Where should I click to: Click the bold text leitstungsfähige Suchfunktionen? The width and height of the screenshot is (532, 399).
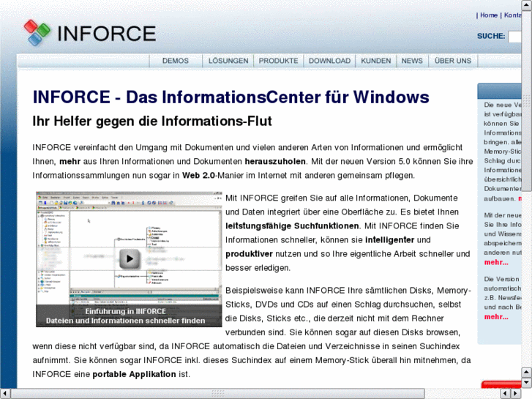click(x=292, y=226)
